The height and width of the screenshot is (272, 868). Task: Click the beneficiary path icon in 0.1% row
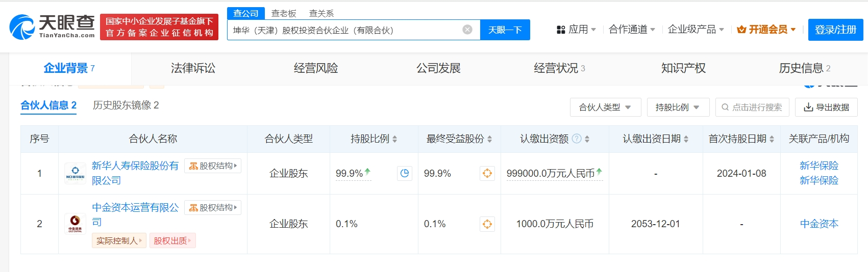pos(487,224)
